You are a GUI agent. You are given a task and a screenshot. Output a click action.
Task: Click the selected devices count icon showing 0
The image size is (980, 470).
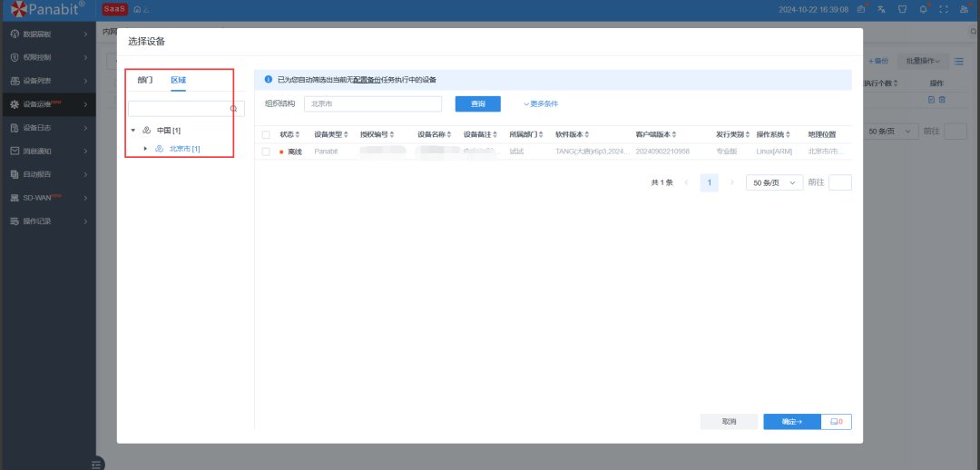[837, 422]
